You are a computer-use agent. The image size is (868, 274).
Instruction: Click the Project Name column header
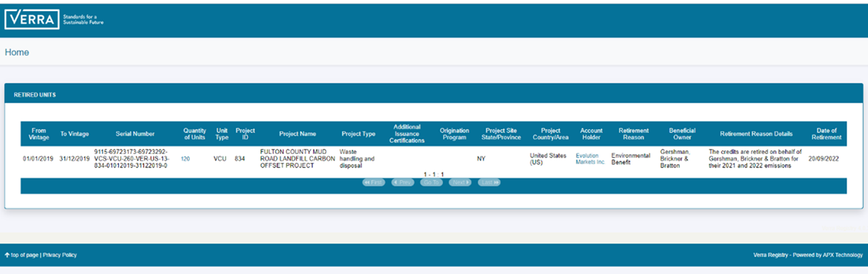point(297,134)
